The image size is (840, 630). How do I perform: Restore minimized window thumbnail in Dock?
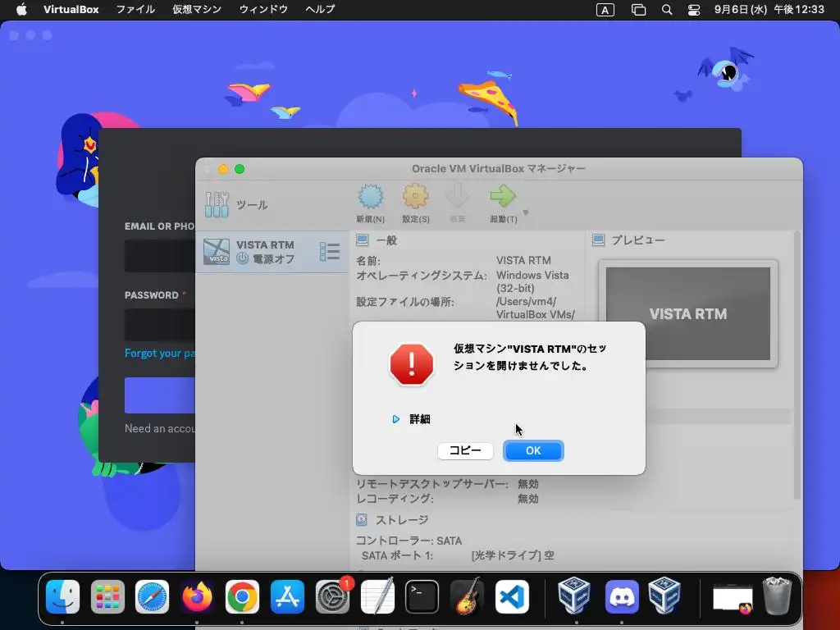tap(733, 599)
